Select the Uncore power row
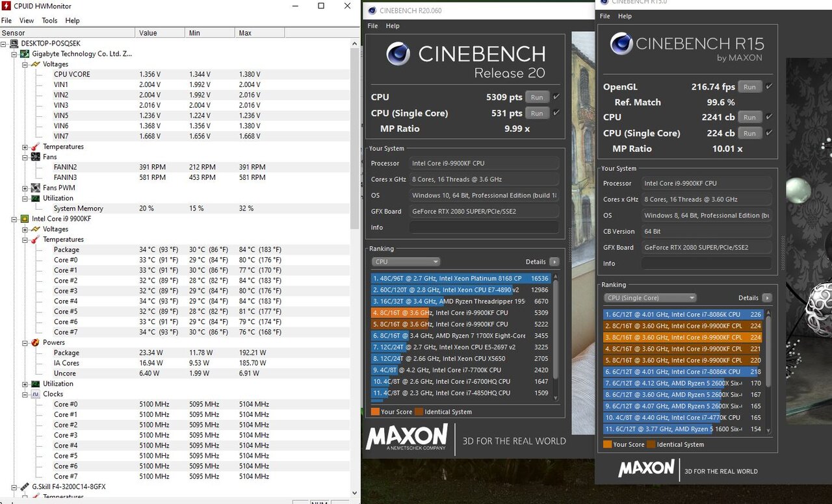Viewport: 832px width, 504px height. coord(175,373)
